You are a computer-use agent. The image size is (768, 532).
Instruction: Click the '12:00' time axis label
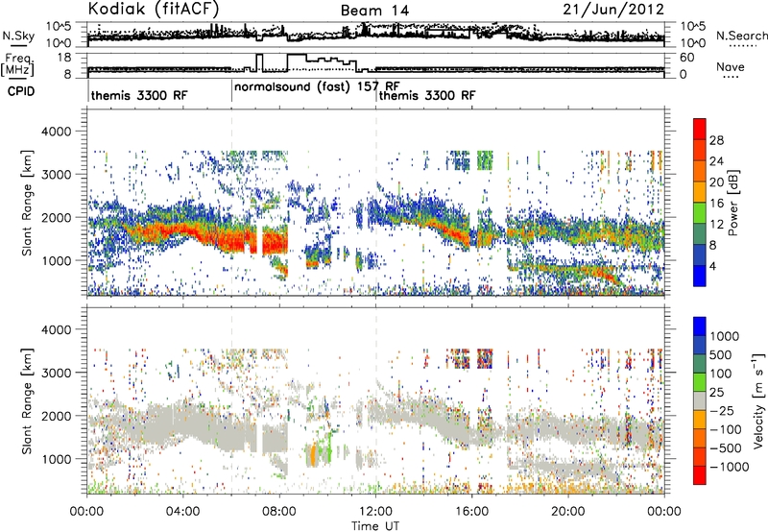pos(375,512)
